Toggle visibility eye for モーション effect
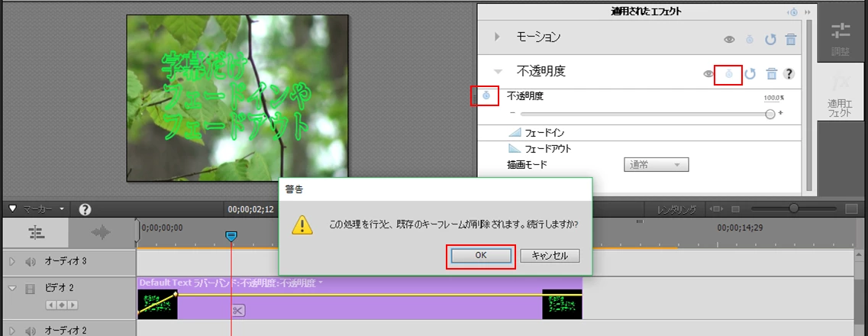868x336 pixels. (730, 39)
